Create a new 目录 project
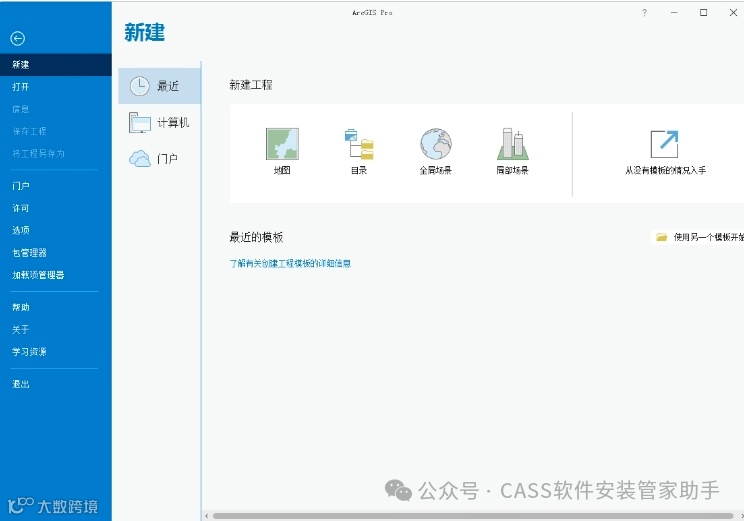Screen dimensions: 744x521 (x=359, y=151)
